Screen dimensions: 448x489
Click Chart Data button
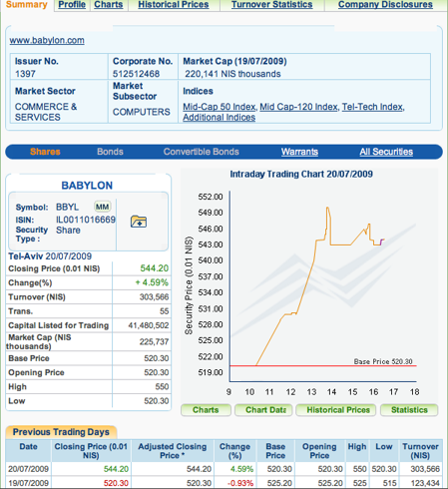click(263, 410)
